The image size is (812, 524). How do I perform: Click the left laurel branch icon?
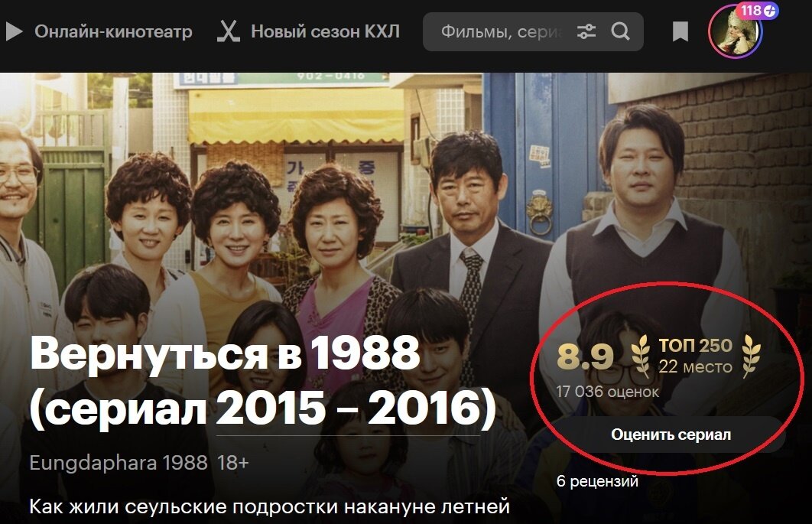point(641,356)
